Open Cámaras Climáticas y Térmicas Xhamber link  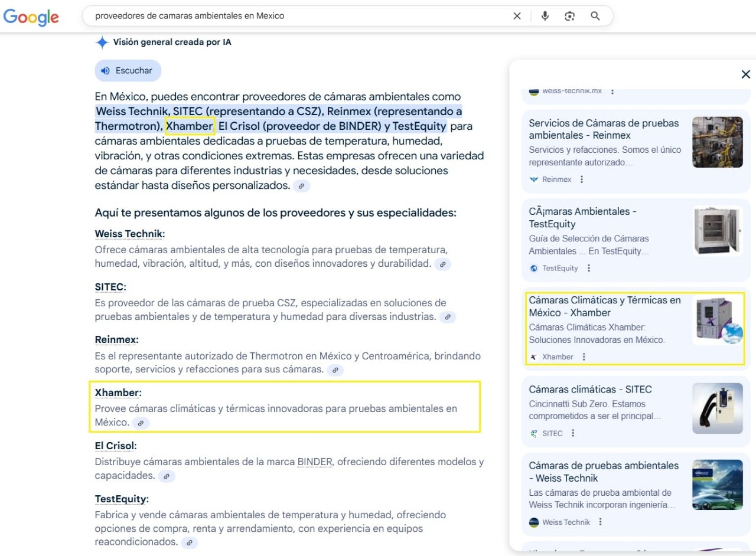click(604, 306)
